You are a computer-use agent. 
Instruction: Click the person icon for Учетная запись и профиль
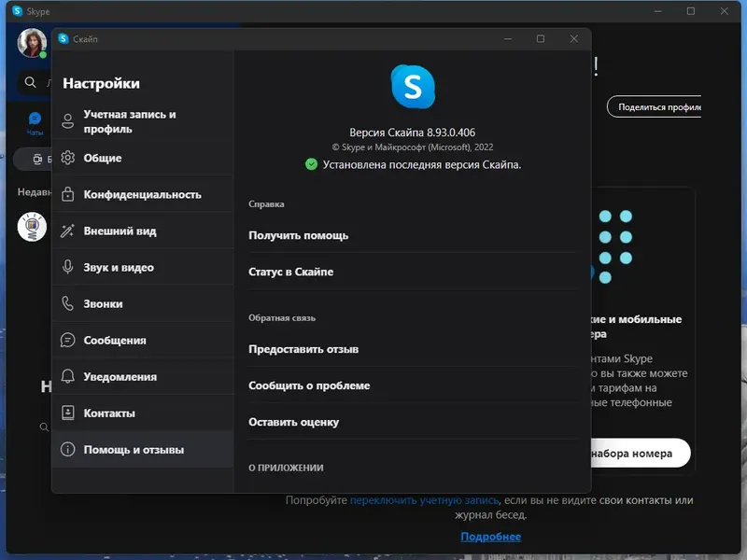pos(67,120)
